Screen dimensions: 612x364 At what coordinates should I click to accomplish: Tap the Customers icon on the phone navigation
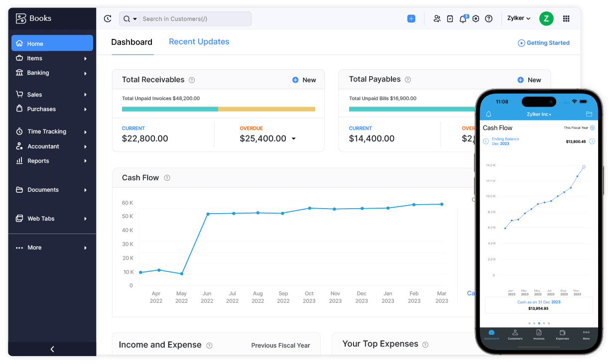coord(515,333)
